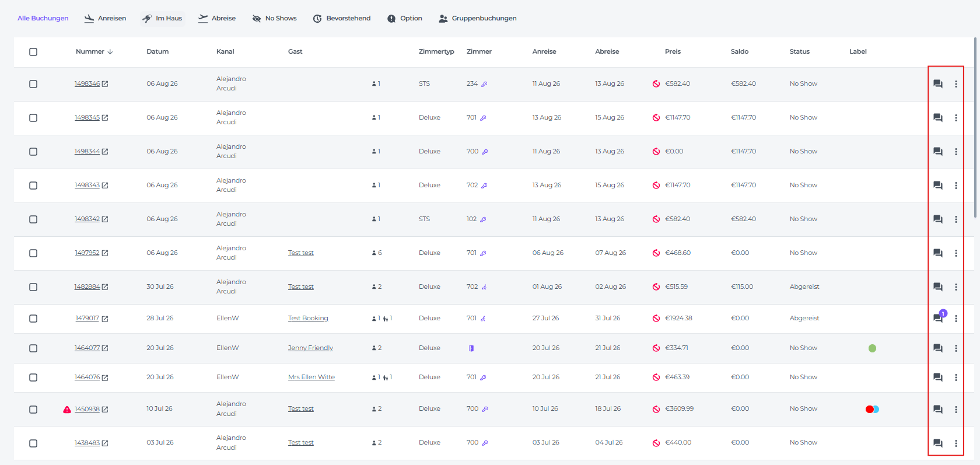This screenshot has width=980, height=465.
Task: Check the box for booking 1498344
Action: [x=33, y=152]
